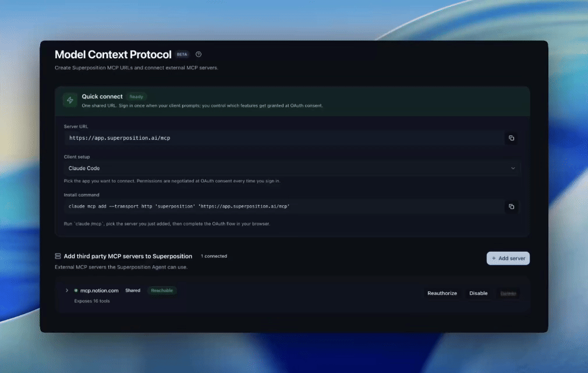Click the install command text box

(x=284, y=206)
